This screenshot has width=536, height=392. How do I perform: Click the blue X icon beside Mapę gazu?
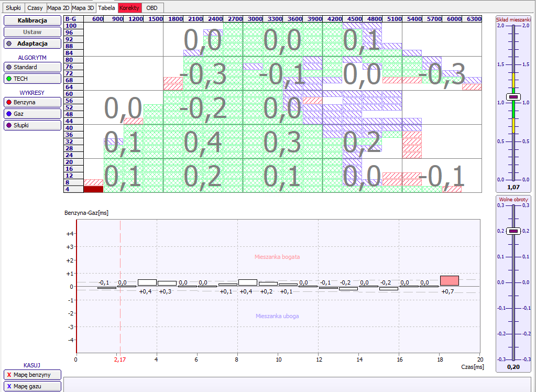coord(9,386)
